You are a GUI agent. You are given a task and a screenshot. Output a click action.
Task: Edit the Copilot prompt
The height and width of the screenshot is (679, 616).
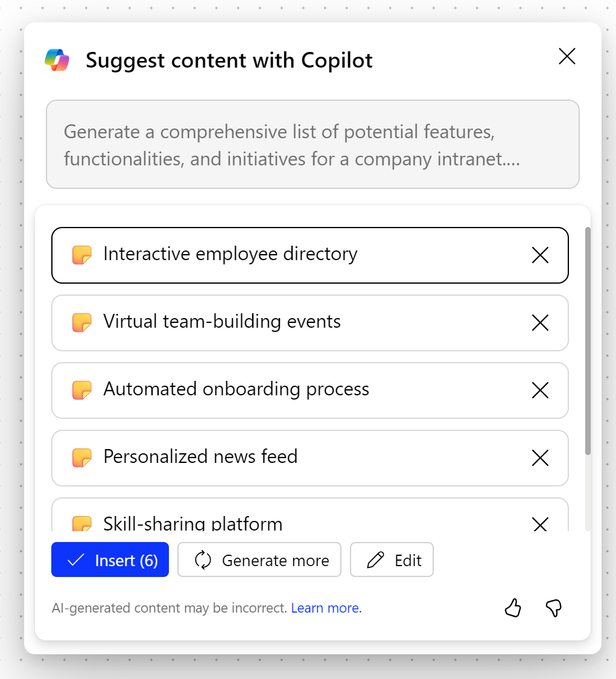click(392, 559)
